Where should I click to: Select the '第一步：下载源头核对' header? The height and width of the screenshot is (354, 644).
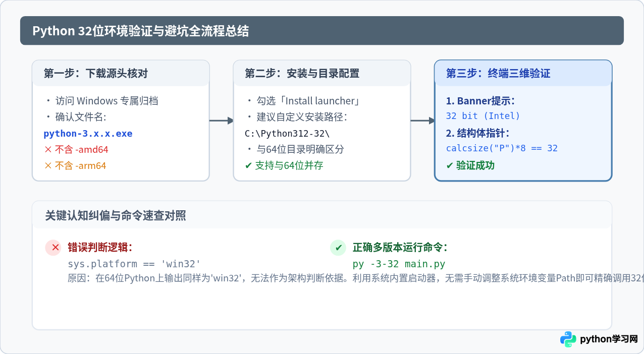(x=96, y=74)
